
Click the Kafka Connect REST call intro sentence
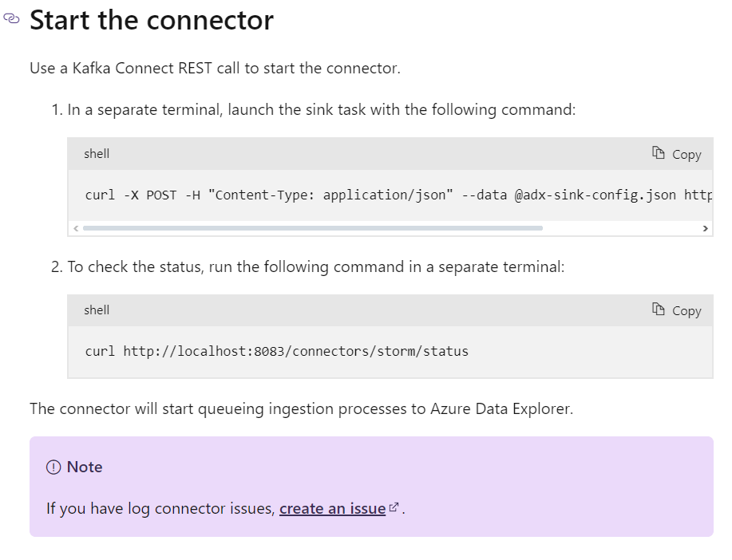216,68
